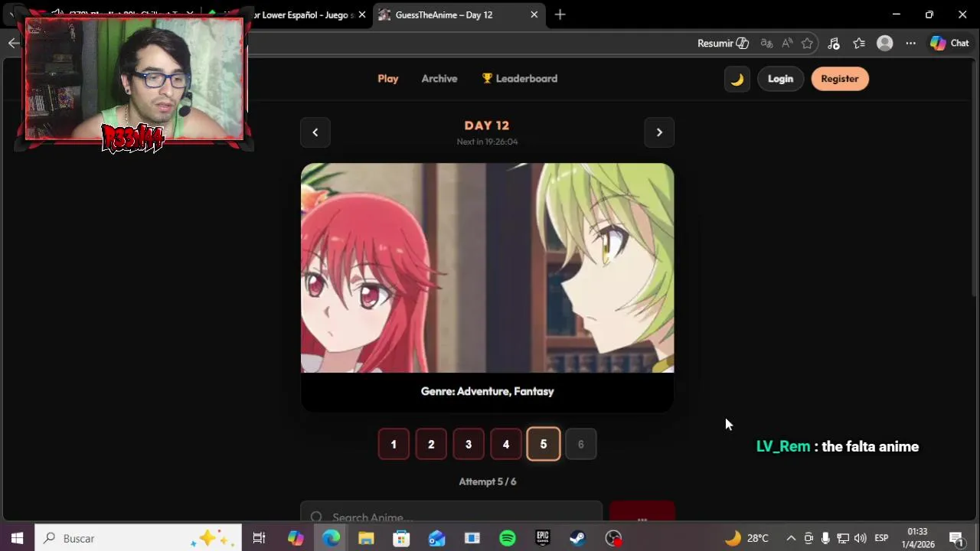
Task: Select hint number 2
Action: point(431,445)
